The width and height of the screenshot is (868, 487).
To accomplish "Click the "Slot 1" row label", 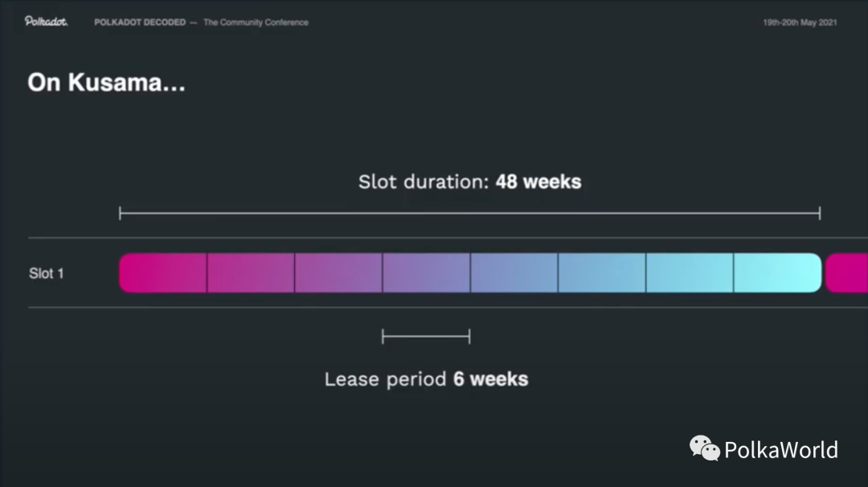I will (47, 273).
